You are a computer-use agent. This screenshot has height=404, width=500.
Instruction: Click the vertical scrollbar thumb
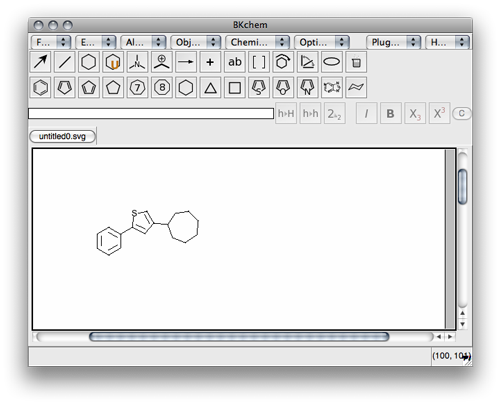(463, 187)
